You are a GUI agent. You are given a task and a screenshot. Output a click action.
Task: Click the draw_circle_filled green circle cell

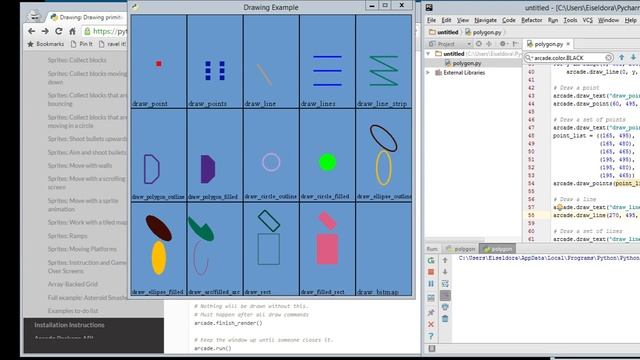(x=327, y=155)
